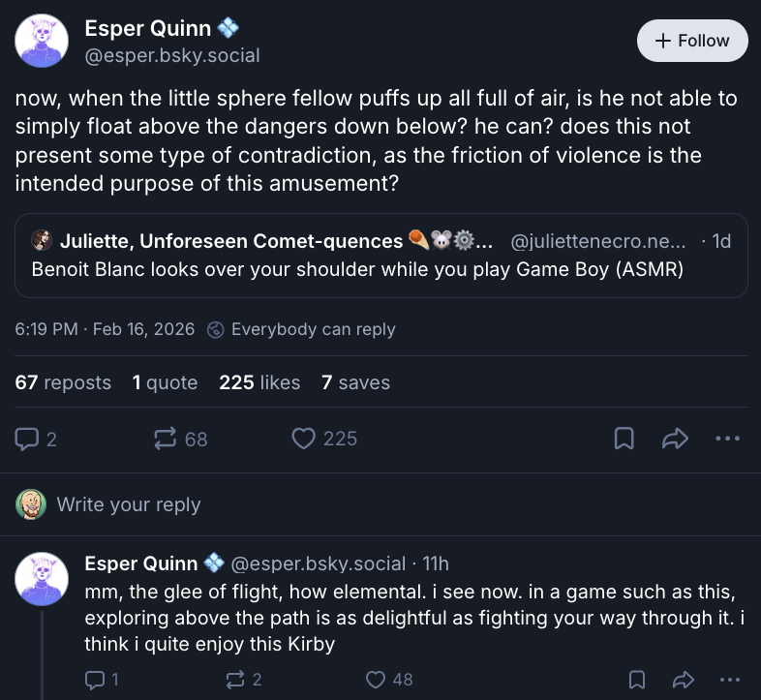Click the reply icon on main post
761x700 pixels.
(27, 439)
